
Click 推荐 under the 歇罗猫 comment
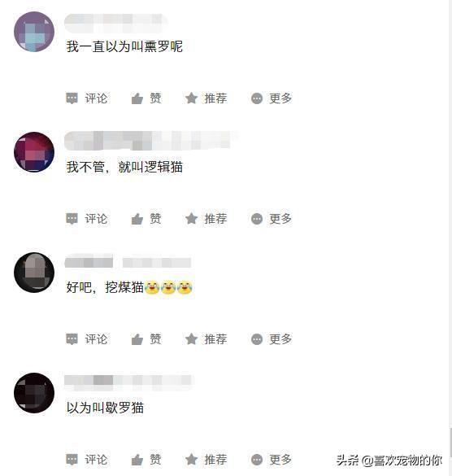coord(206,459)
